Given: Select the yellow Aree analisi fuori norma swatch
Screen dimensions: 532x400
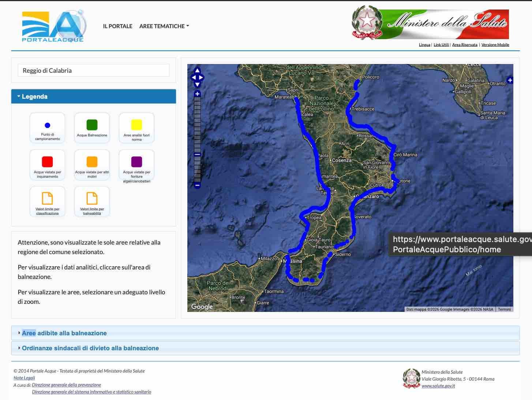Looking at the screenshot, I should [x=136, y=125].
